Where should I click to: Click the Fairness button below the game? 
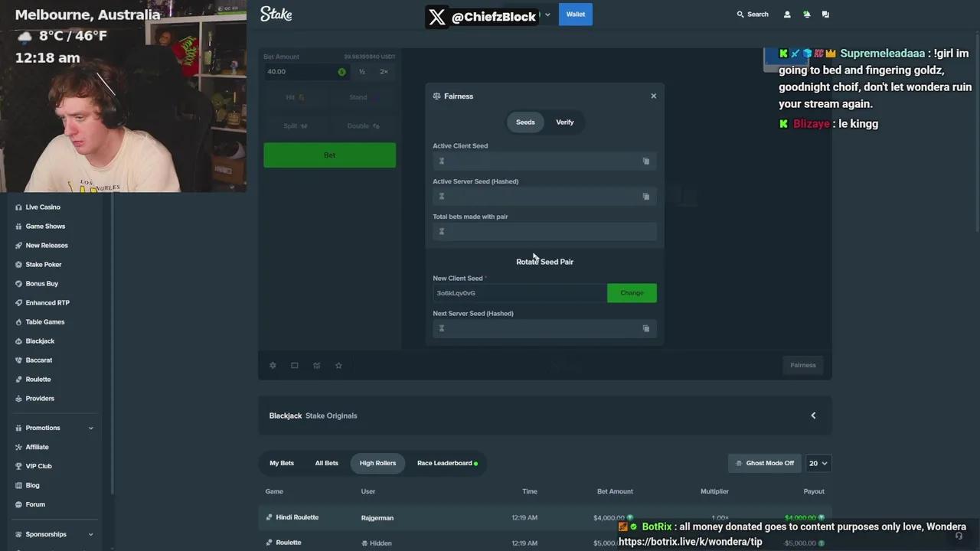pyautogui.click(x=803, y=365)
